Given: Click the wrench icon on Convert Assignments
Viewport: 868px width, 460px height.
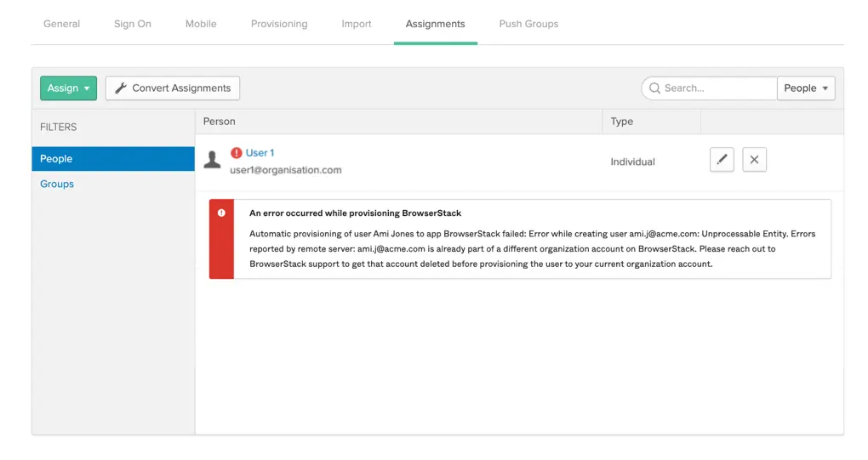Looking at the screenshot, I should click(x=121, y=88).
